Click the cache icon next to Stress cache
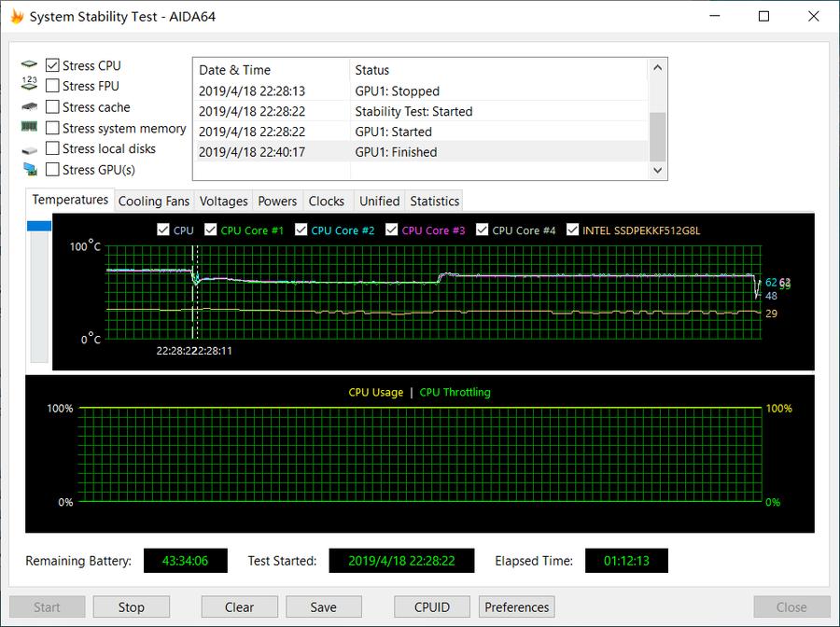 coord(29,106)
